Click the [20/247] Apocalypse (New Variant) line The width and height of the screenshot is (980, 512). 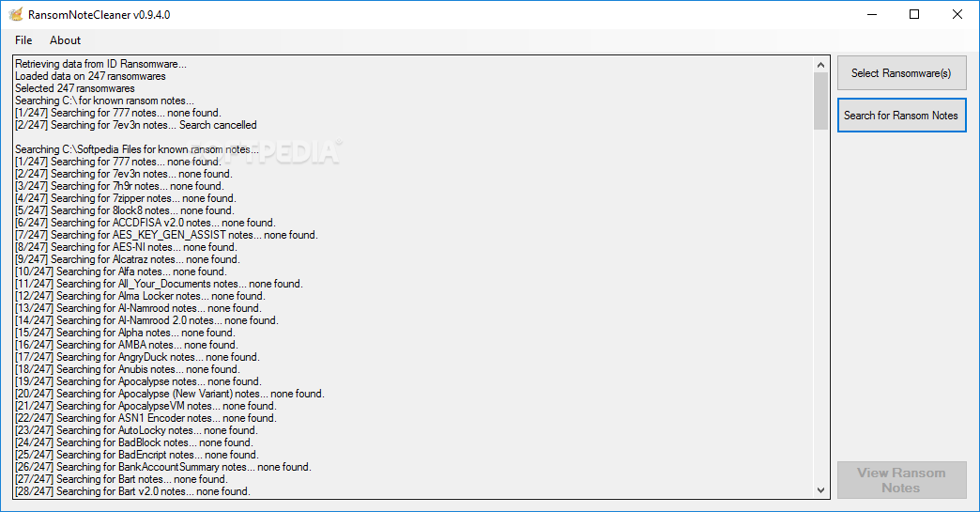click(x=170, y=394)
